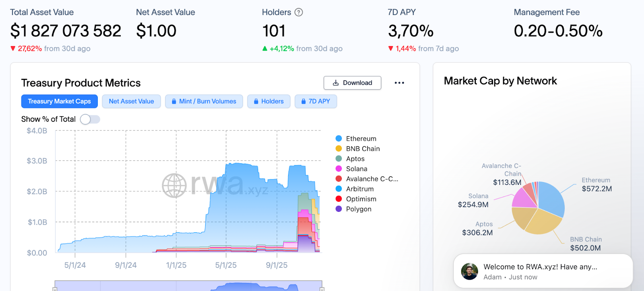Image resolution: width=644 pixels, height=291 pixels.
Task: Toggle Optimism legend entry
Action: (x=356, y=199)
